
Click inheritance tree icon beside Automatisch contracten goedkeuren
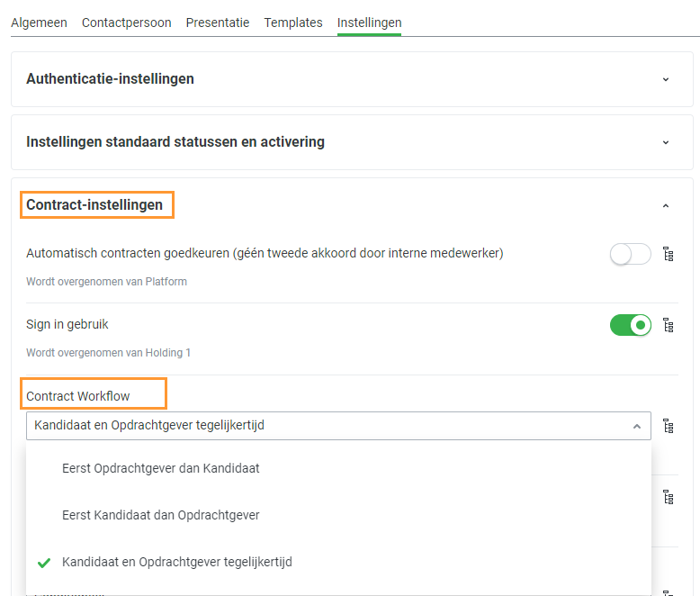click(668, 254)
